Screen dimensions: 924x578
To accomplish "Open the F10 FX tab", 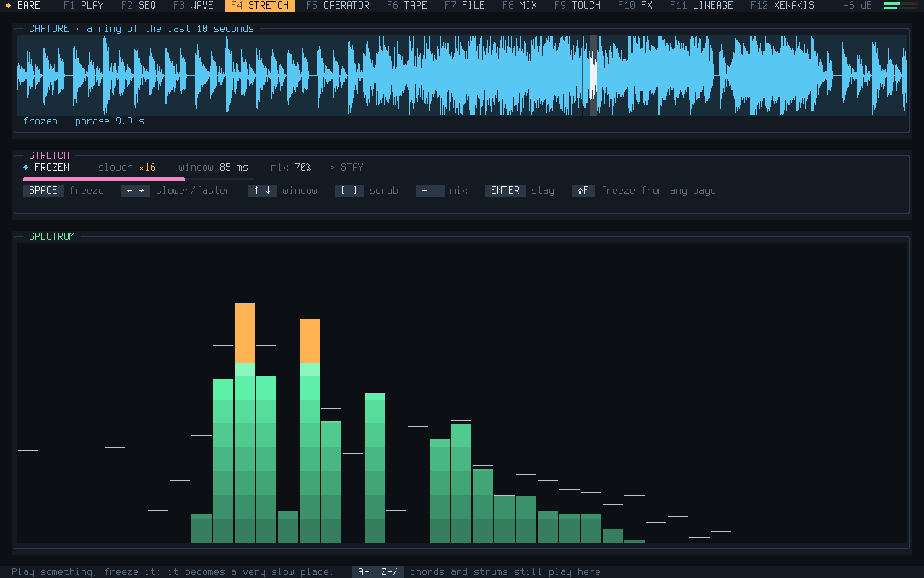I will coord(635,5).
